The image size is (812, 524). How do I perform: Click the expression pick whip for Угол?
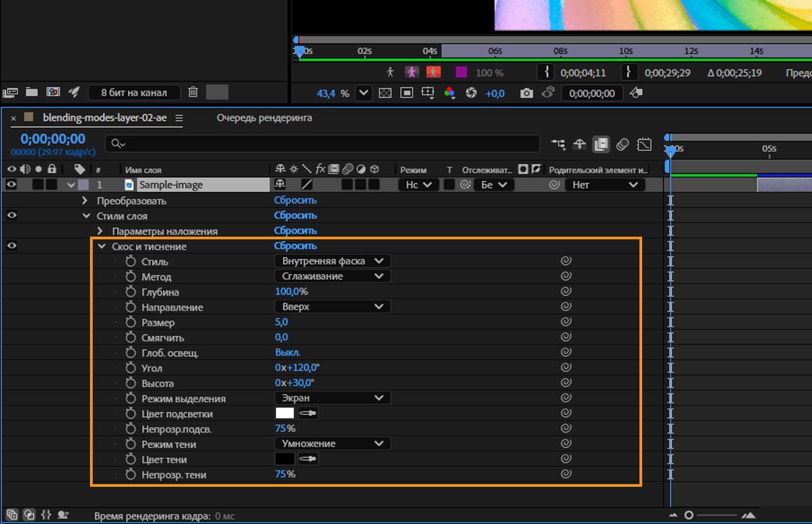click(x=566, y=368)
